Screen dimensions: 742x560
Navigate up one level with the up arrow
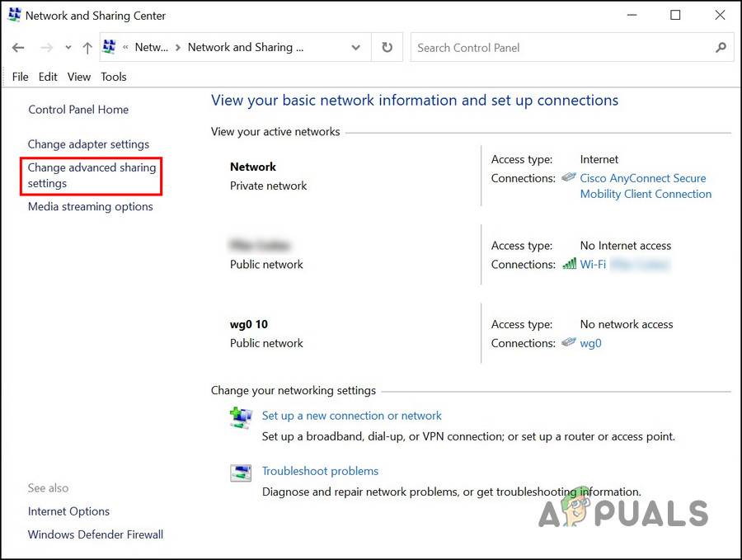pyautogui.click(x=87, y=47)
